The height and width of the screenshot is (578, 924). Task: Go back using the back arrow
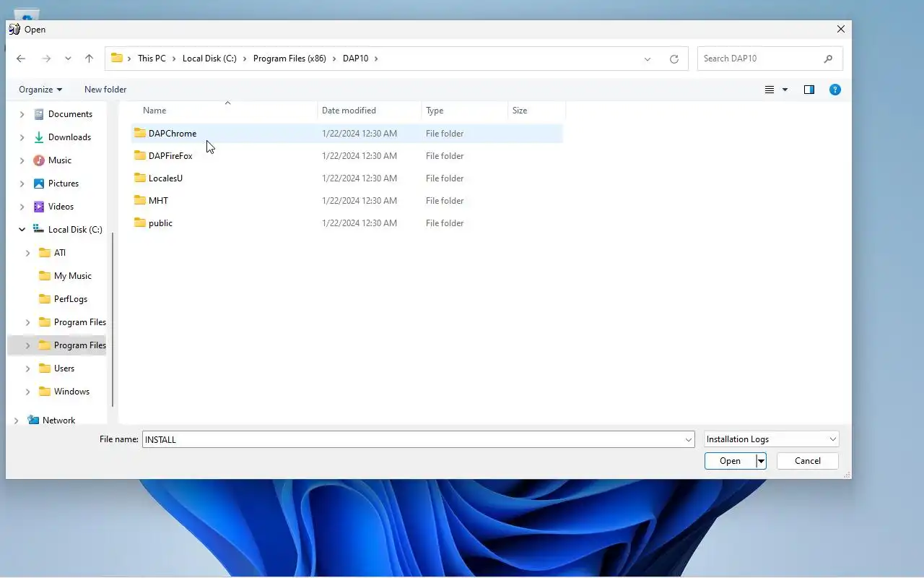[21, 59]
